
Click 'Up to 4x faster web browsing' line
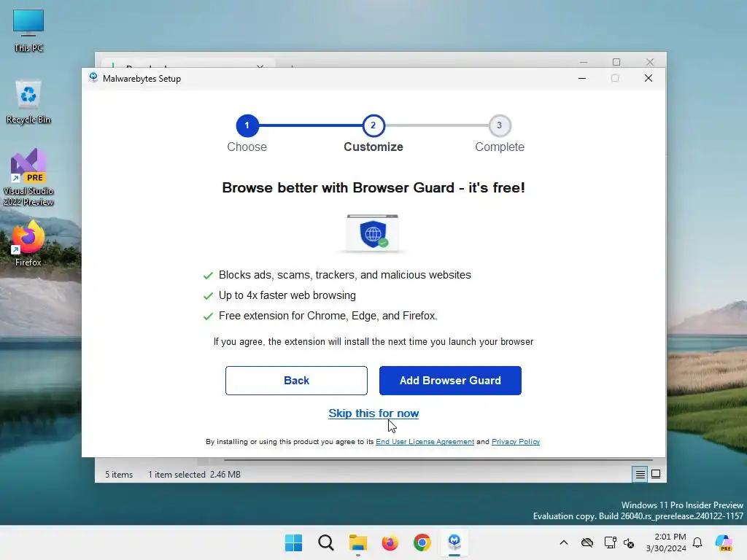[x=287, y=295]
